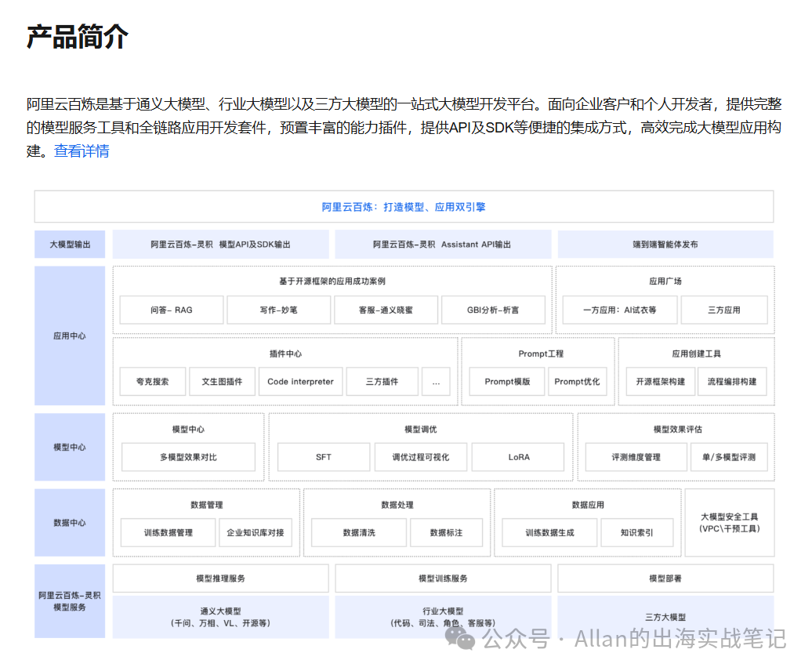Click the 多模型效果对比 box
812x671 pixels.
pos(188,457)
